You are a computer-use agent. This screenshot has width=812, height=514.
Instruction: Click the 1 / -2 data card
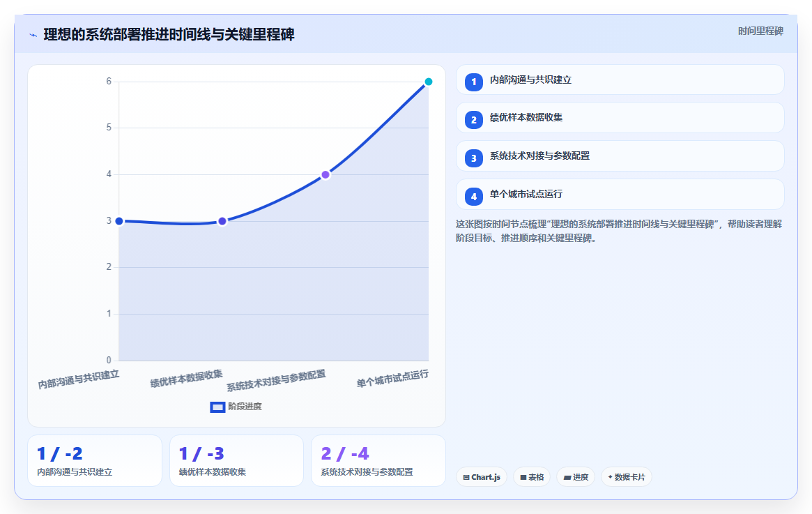coord(95,460)
